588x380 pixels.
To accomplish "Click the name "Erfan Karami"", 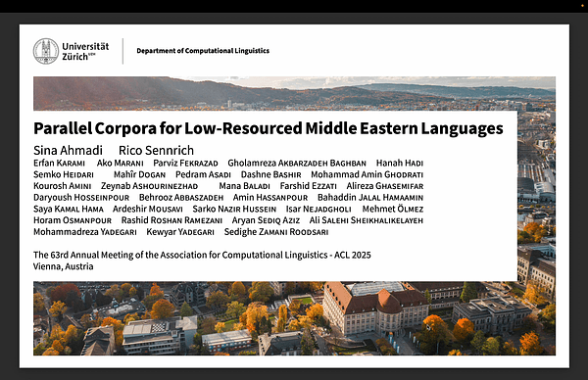I will (59, 163).
